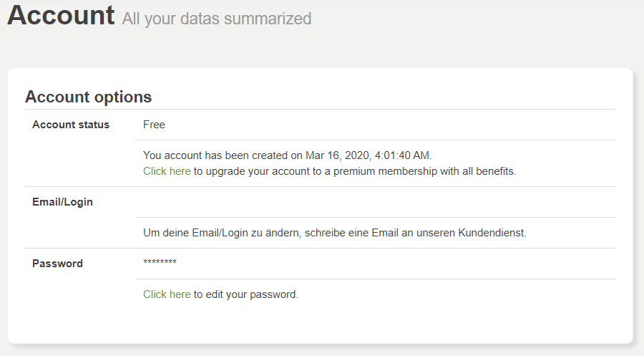The image size is (644, 356).
Task: Select the "All your datas summarized" subtitle
Action: (x=217, y=19)
